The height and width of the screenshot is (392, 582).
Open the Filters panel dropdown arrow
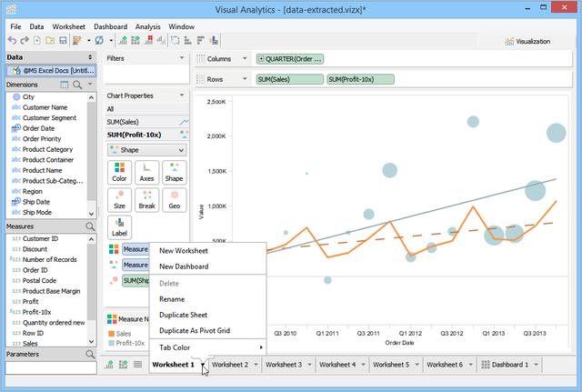point(182,58)
